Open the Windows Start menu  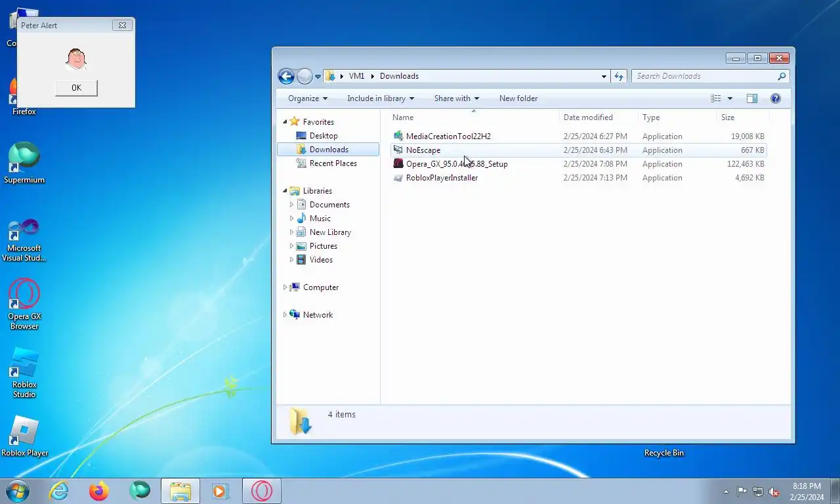click(x=17, y=491)
